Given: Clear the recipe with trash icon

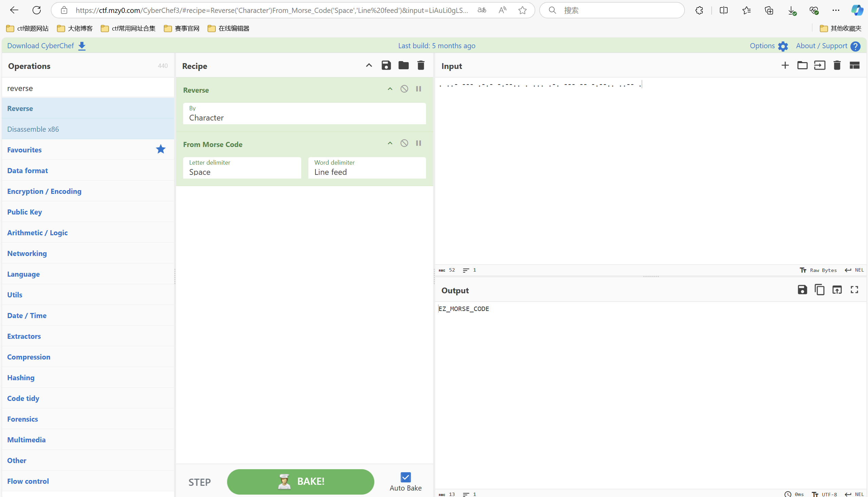Looking at the screenshot, I should [x=421, y=65].
